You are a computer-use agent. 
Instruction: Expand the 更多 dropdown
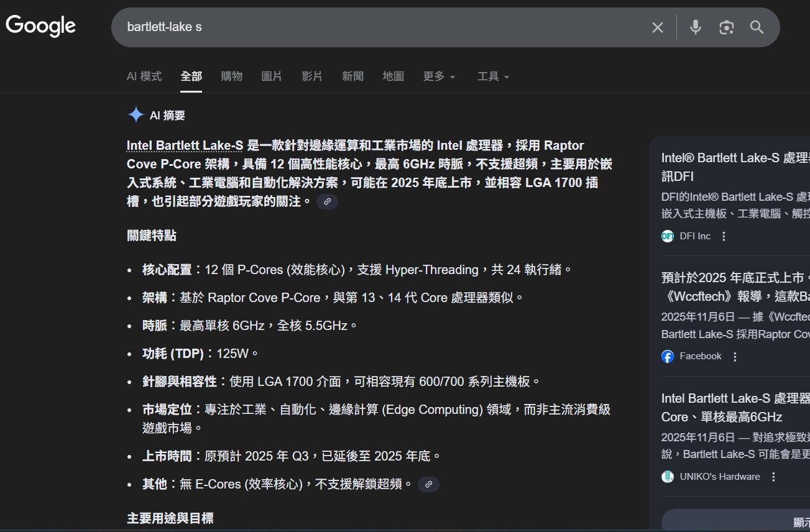[439, 76]
